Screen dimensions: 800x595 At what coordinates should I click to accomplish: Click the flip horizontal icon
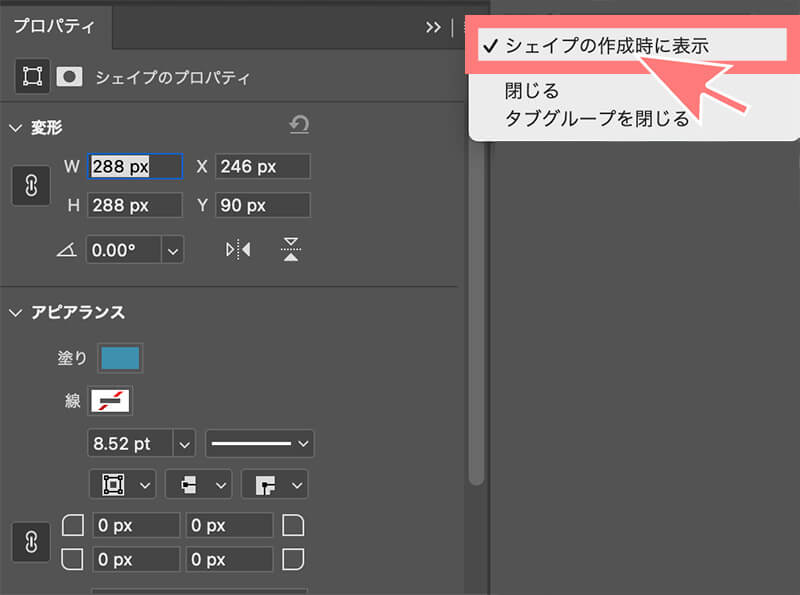238,250
